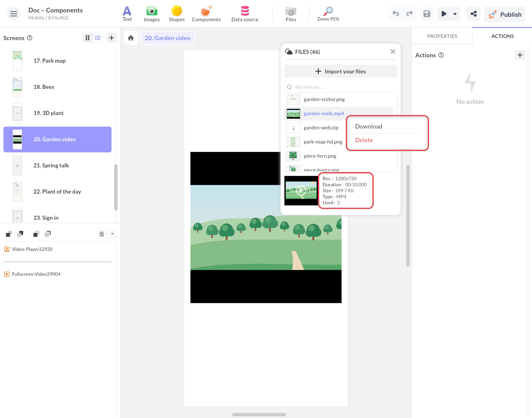Play the garden-walk video preview thumbnail

301,190
